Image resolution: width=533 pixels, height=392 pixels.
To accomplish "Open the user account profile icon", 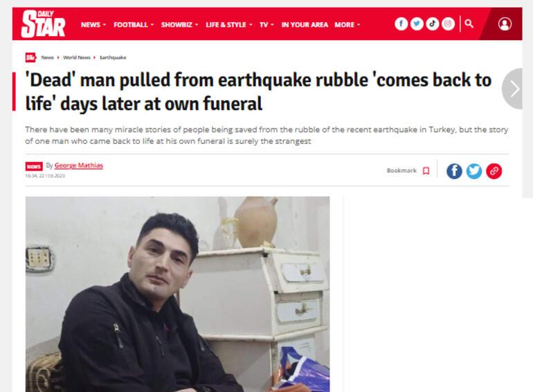I will (505, 24).
